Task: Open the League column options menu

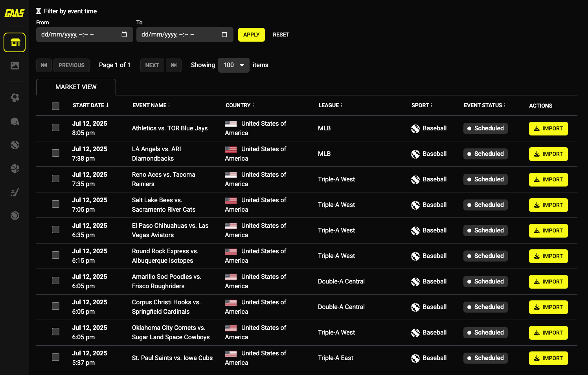Action: tap(341, 106)
